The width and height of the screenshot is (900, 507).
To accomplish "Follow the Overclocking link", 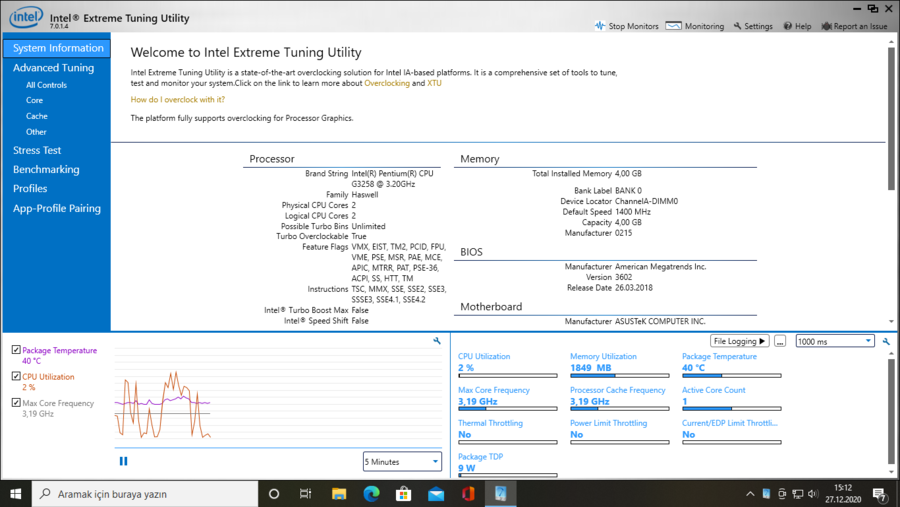I will pyautogui.click(x=387, y=83).
